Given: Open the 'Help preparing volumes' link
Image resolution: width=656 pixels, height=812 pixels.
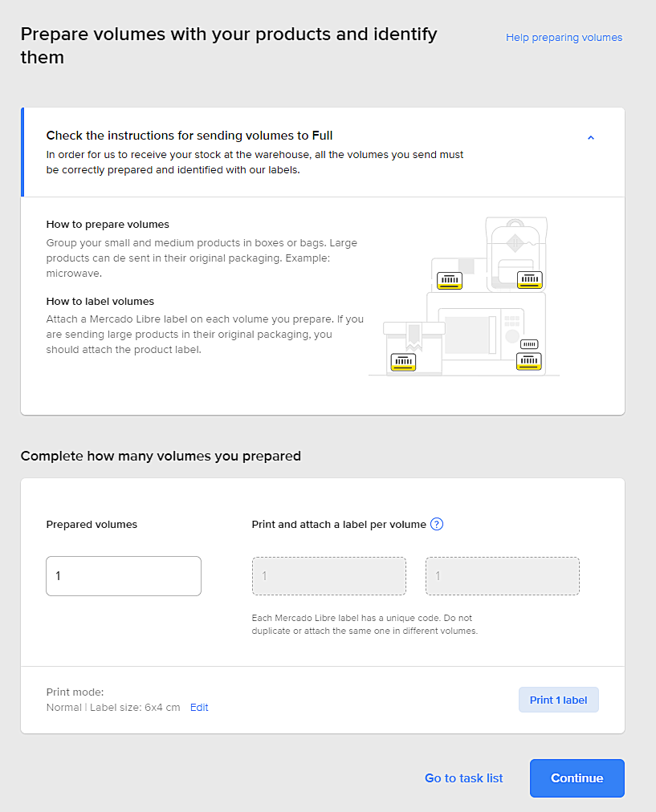Looking at the screenshot, I should pyautogui.click(x=564, y=38).
